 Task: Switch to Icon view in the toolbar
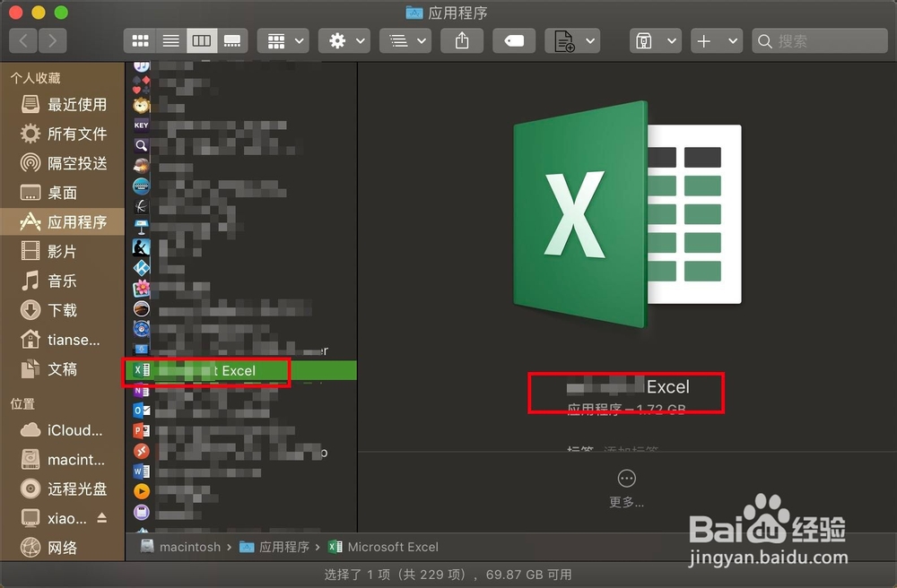point(139,40)
